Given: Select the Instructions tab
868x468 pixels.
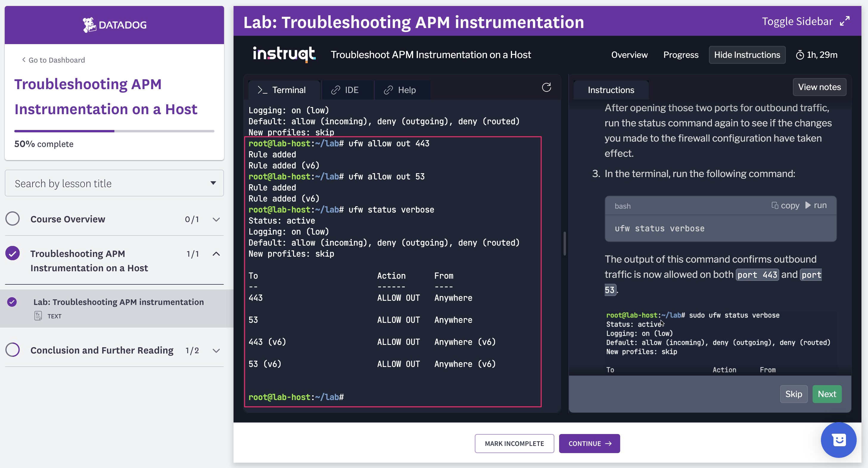Looking at the screenshot, I should tap(611, 90).
